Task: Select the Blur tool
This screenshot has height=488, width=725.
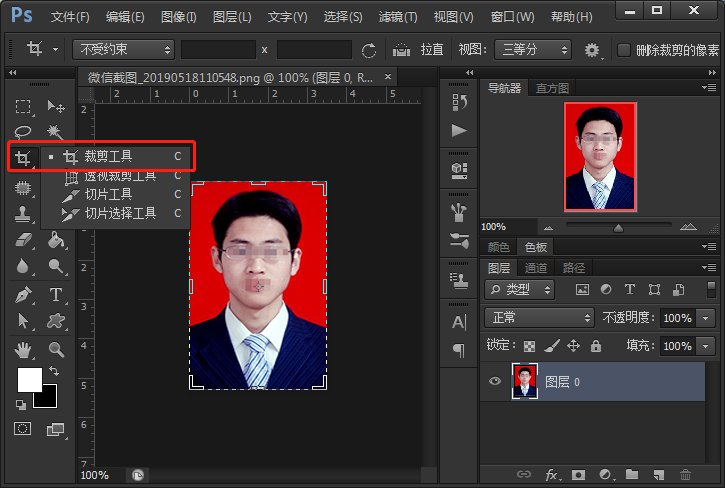Action: [x=23, y=266]
